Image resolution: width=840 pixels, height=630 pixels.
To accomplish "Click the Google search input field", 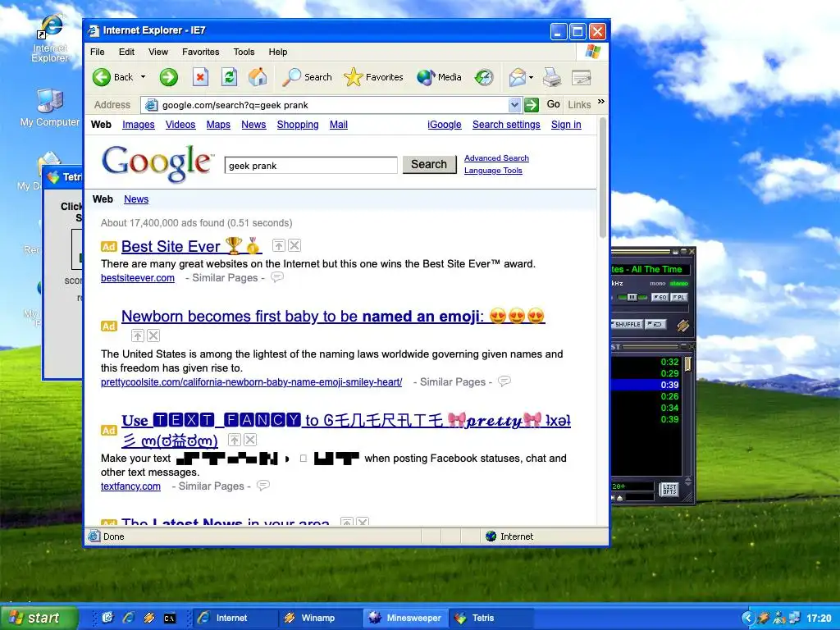I will coord(311,165).
